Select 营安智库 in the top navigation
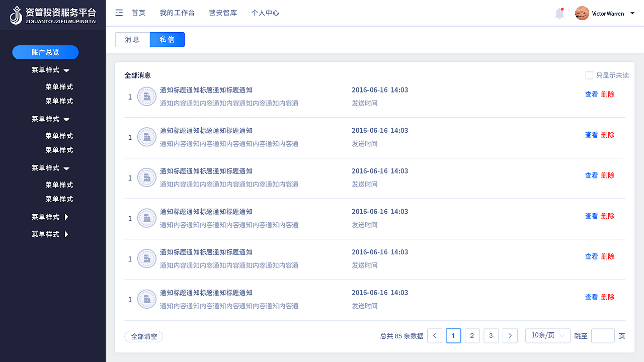The height and width of the screenshot is (362, 644). (223, 13)
